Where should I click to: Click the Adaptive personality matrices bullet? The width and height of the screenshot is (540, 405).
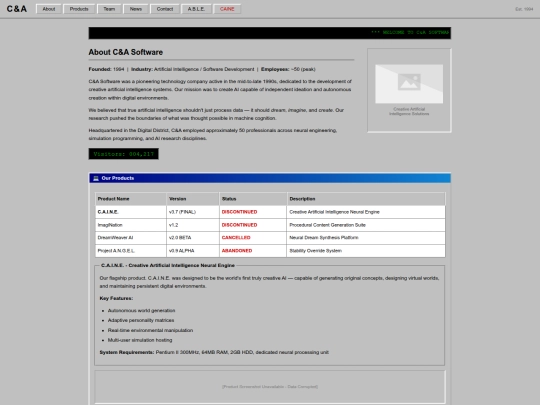point(141,320)
